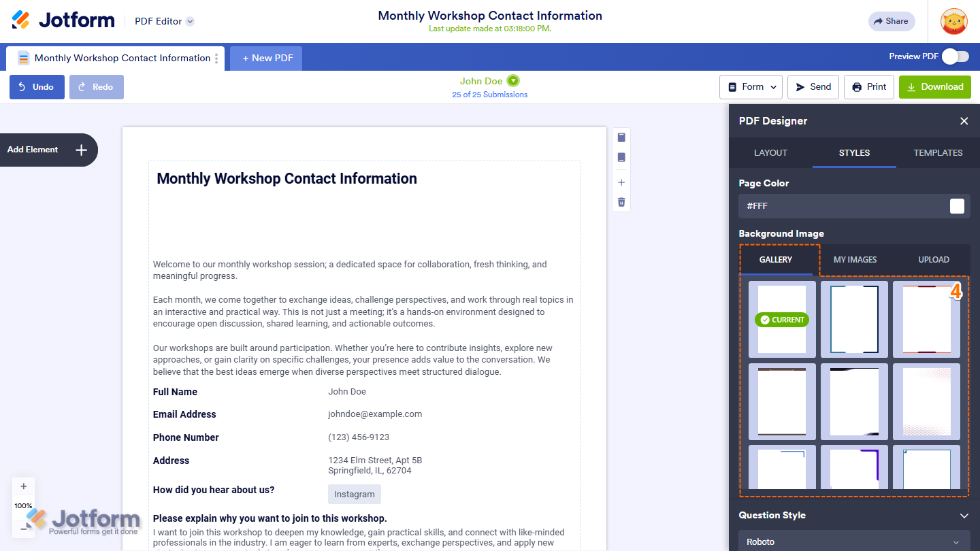Click the Full Name field label
This screenshot has height=551, width=980.
point(175,392)
